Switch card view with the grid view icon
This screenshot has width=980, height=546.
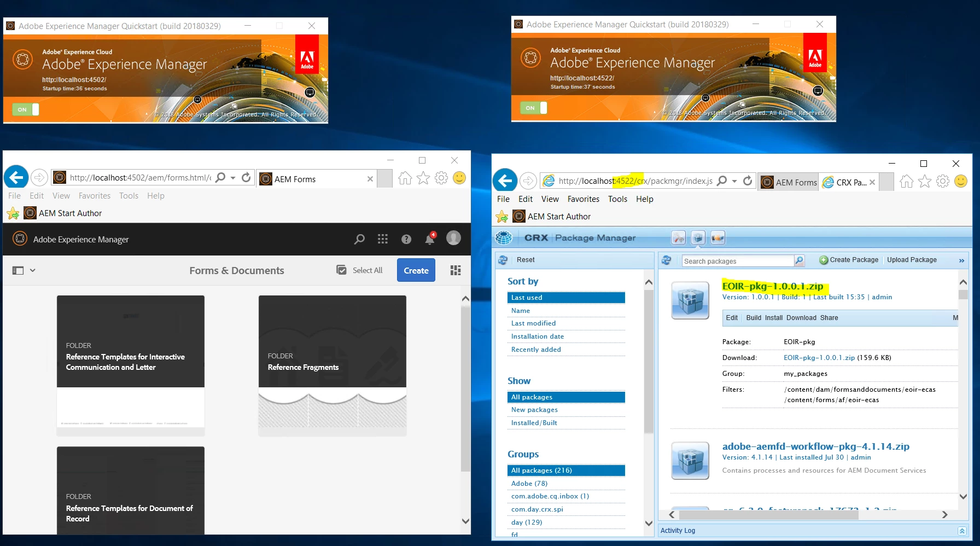coord(456,270)
